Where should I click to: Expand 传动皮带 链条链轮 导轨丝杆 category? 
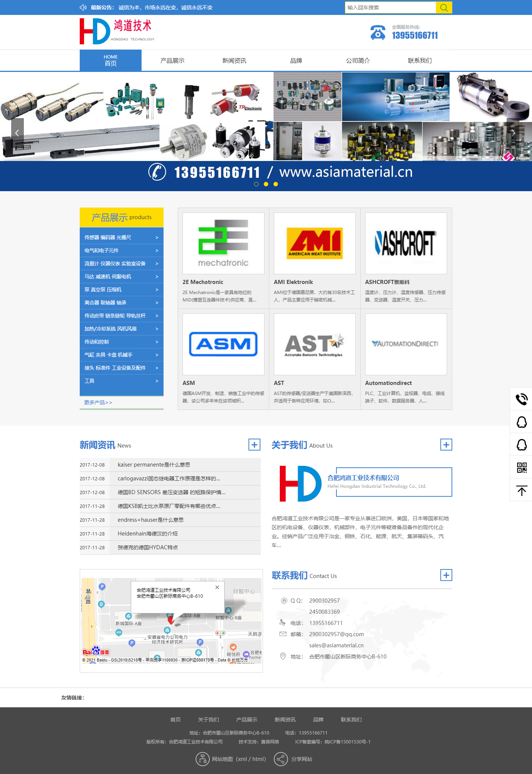pos(121,316)
